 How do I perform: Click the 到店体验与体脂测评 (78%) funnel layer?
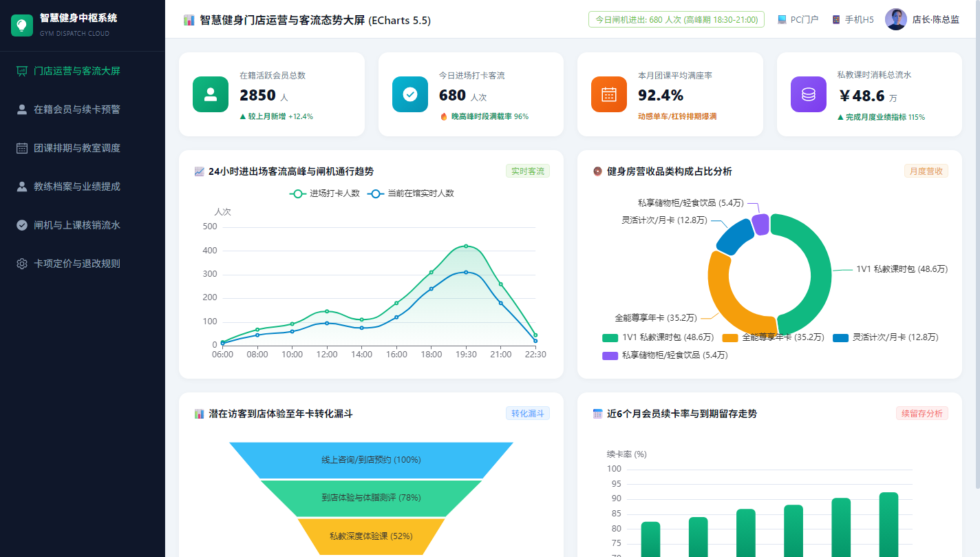click(x=371, y=498)
